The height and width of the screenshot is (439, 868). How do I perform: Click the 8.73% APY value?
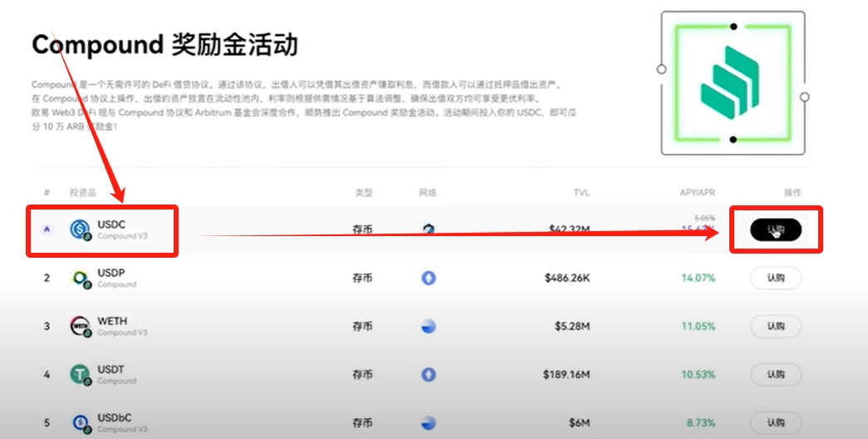[701, 423]
